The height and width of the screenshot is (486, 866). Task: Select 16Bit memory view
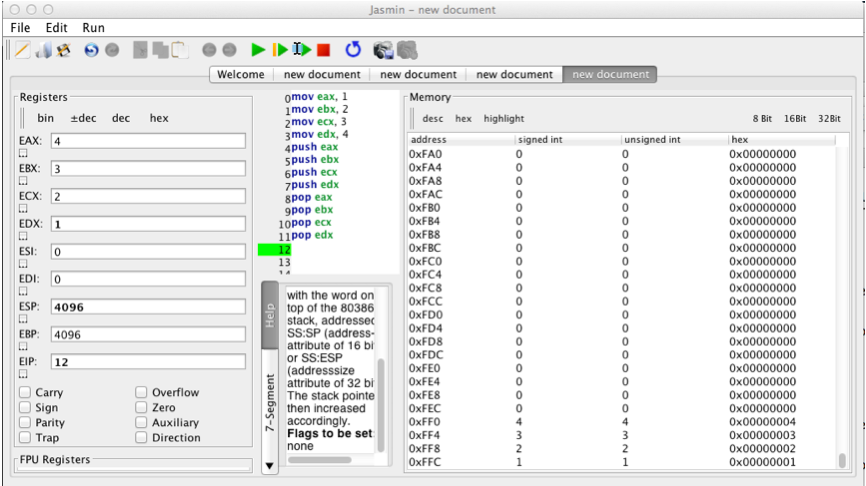pyautogui.click(x=795, y=118)
